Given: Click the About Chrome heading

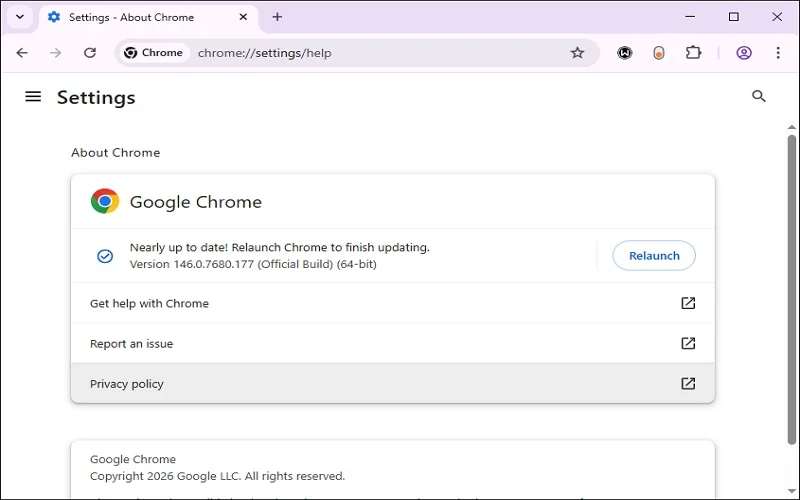Looking at the screenshot, I should [x=116, y=153].
